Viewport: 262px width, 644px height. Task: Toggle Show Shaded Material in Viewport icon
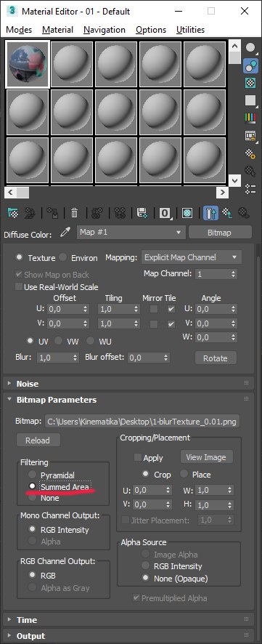point(187,213)
